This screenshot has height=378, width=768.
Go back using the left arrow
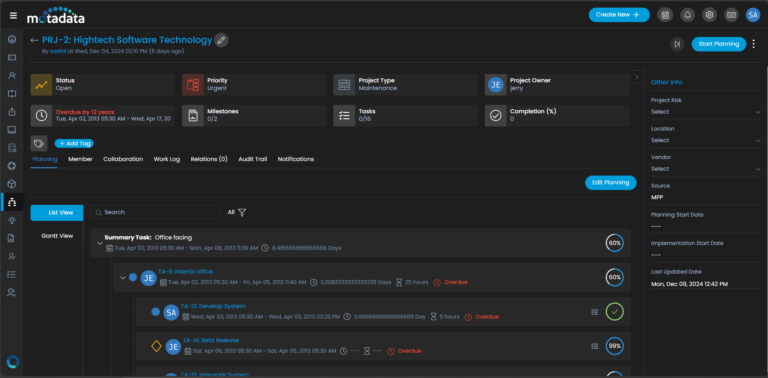click(34, 40)
